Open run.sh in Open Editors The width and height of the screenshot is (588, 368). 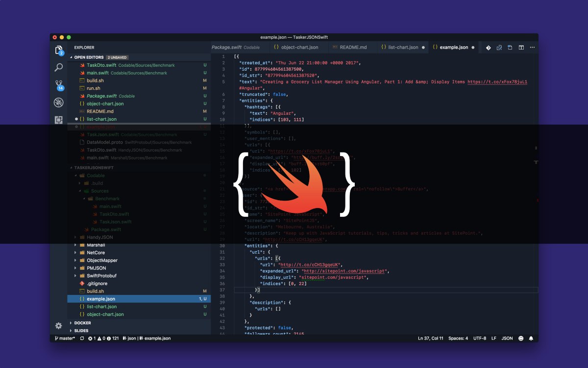click(139, 88)
